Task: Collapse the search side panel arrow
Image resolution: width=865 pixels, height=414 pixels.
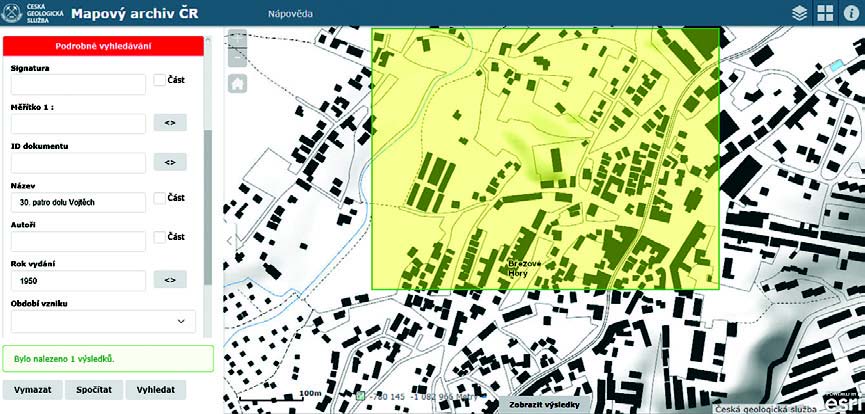Action: pos(228,240)
